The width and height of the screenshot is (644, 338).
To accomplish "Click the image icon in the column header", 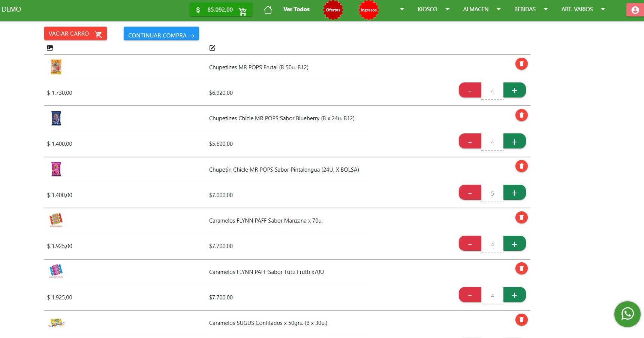I will point(49,48).
